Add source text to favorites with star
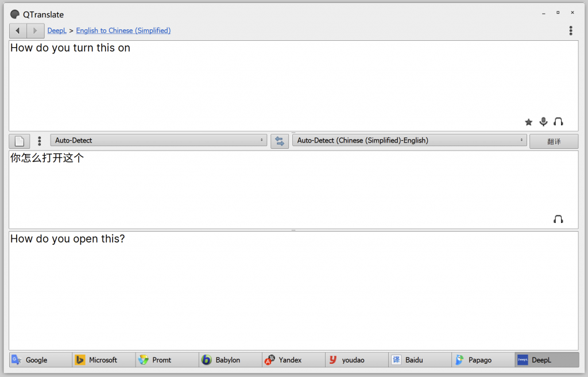The image size is (588, 377). pos(529,122)
